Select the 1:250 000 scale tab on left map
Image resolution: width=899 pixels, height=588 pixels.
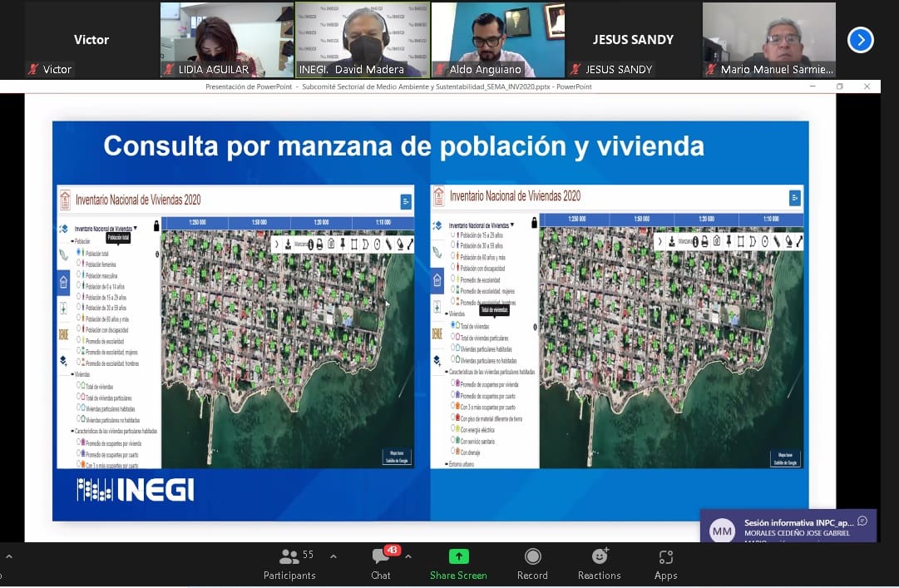196,222
